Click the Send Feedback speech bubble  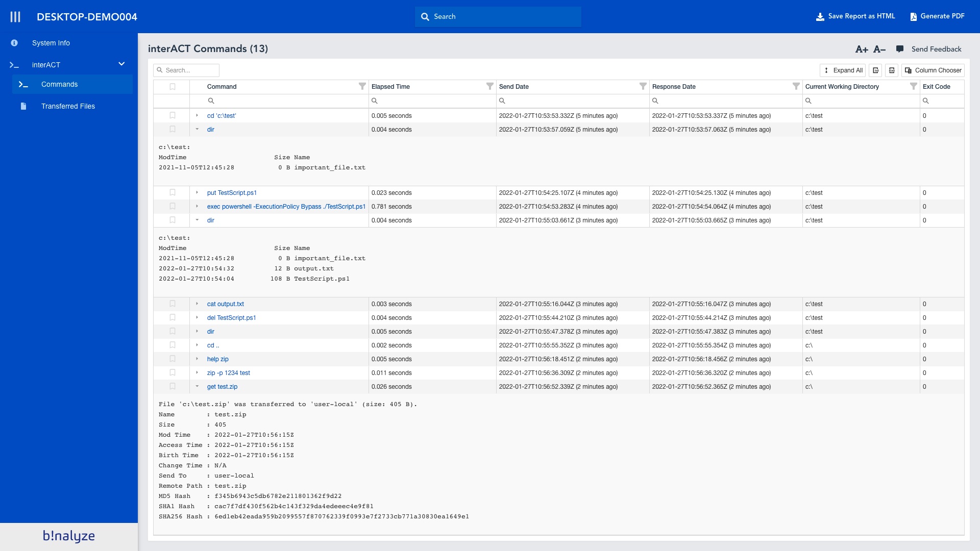pos(900,49)
